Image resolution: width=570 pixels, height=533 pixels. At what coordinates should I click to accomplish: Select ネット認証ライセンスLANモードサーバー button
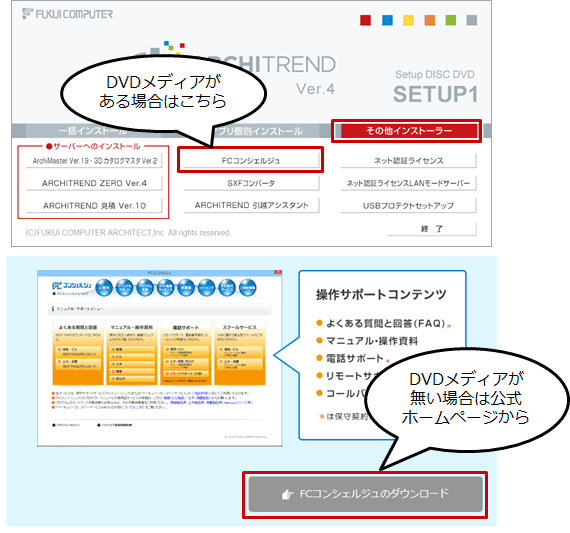coord(409,183)
